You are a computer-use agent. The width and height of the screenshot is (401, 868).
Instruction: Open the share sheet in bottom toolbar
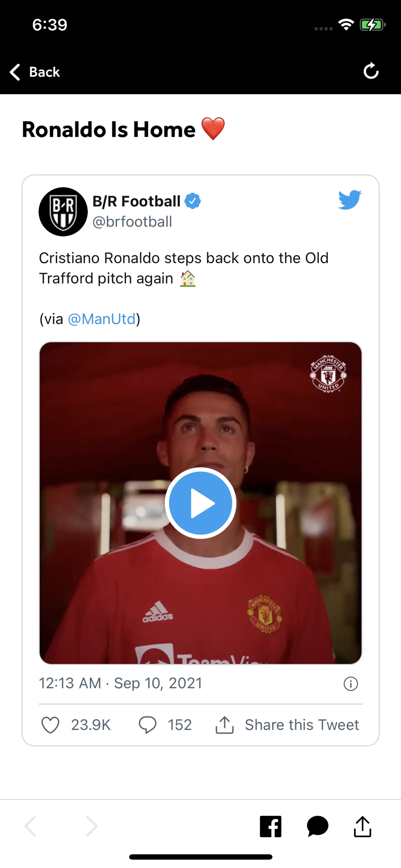(x=363, y=826)
